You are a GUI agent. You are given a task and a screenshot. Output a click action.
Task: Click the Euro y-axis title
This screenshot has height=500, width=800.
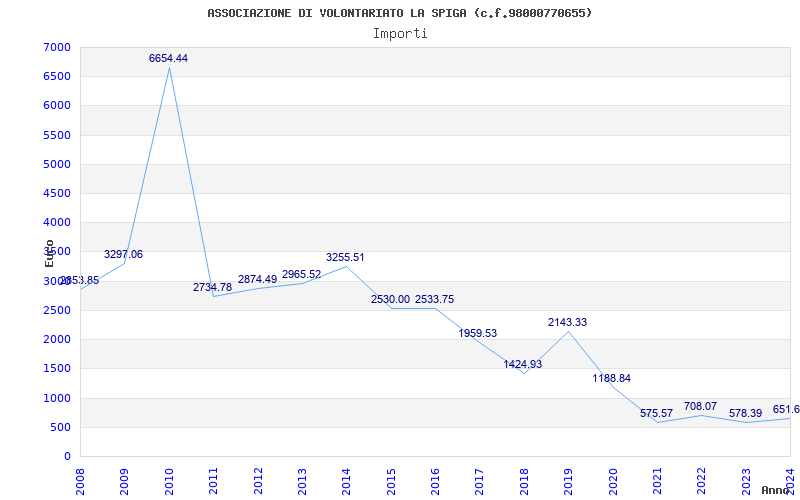(49, 253)
